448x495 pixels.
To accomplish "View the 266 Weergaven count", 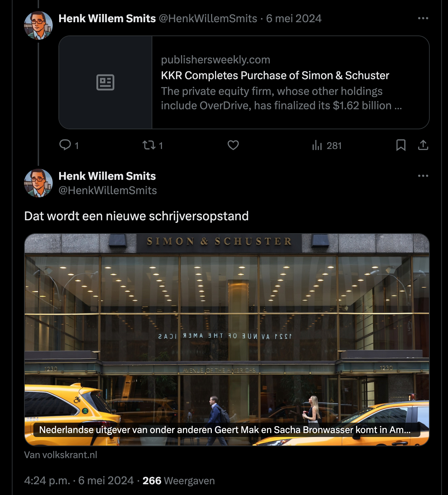I will coord(178,481).
